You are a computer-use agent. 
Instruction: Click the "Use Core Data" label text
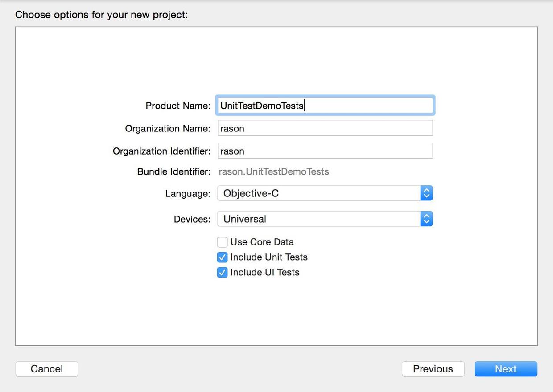tap(262, 242)
